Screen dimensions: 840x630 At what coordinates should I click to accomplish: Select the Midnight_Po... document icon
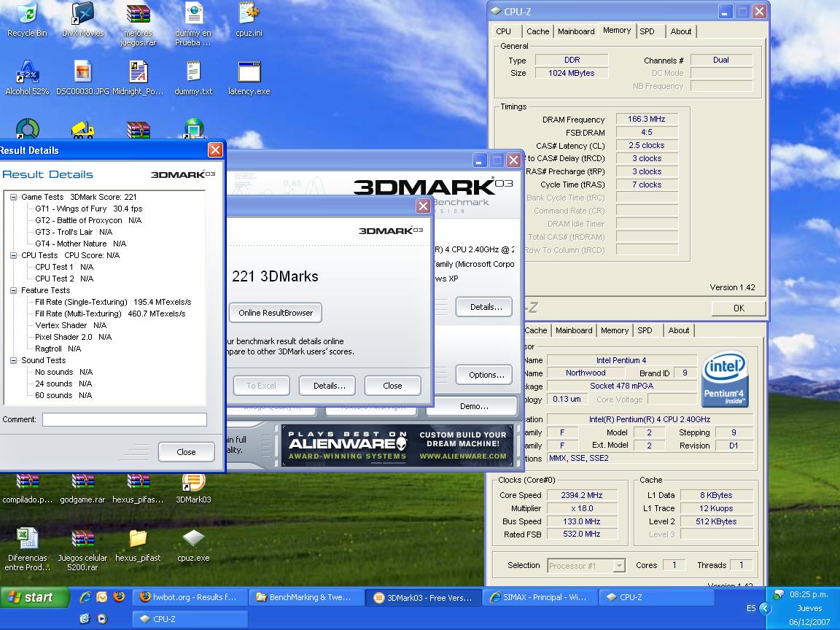coord(139,78)
